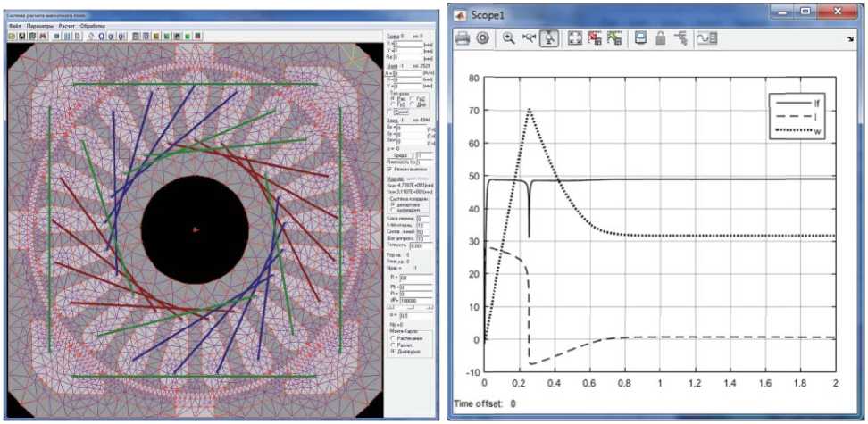Expand the small arrow at Scope1 toolbar end

pyautogui.click(x=850, y=38)
